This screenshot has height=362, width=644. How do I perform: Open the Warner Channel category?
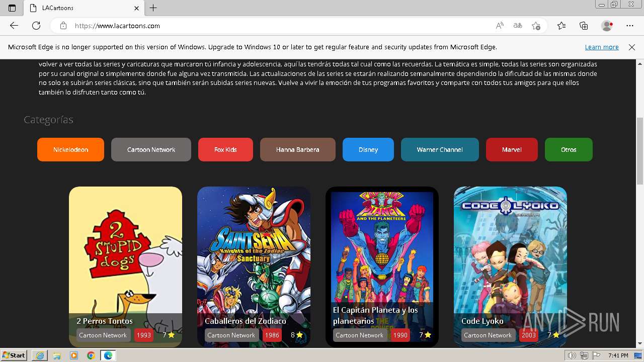(440, 150)
